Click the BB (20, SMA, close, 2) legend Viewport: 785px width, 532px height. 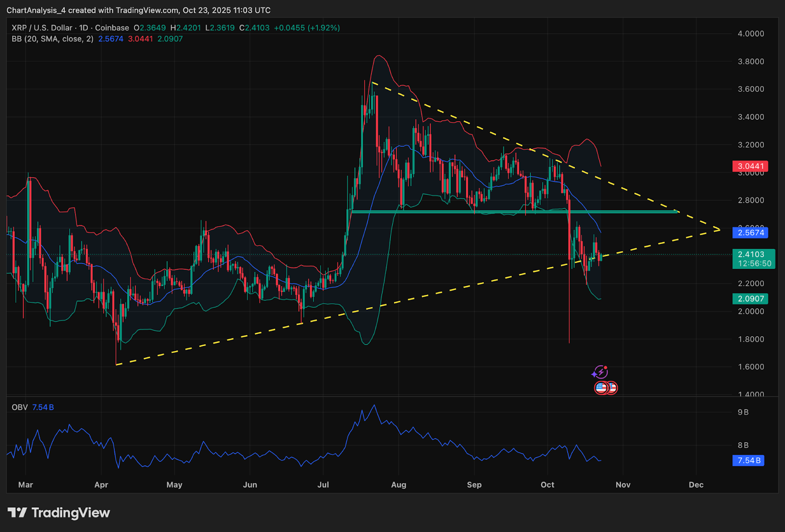coord(52,39)
